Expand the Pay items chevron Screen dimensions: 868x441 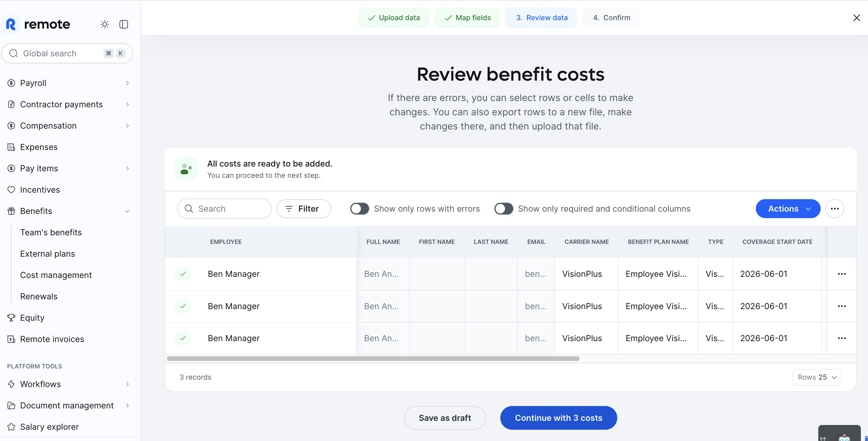127,168
